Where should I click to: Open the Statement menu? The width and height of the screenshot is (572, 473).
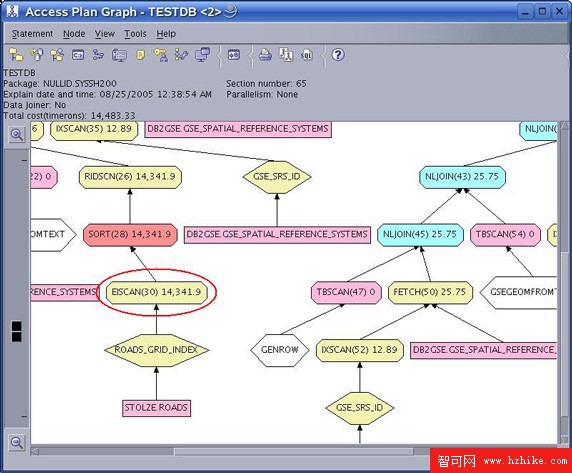point(32,34)
